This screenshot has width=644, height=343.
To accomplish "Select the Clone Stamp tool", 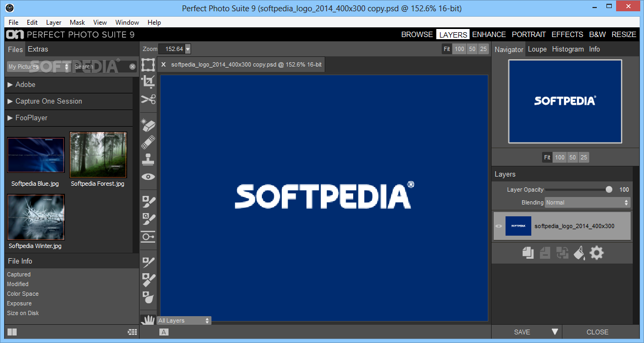I will (x=148, y=159).
